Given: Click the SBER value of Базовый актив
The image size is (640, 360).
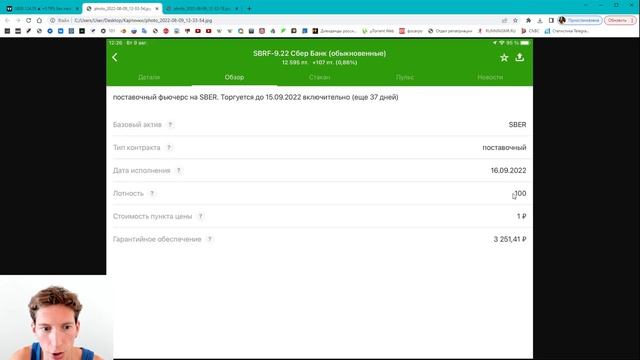Looking at the screenshot, I should pos(517,124).
